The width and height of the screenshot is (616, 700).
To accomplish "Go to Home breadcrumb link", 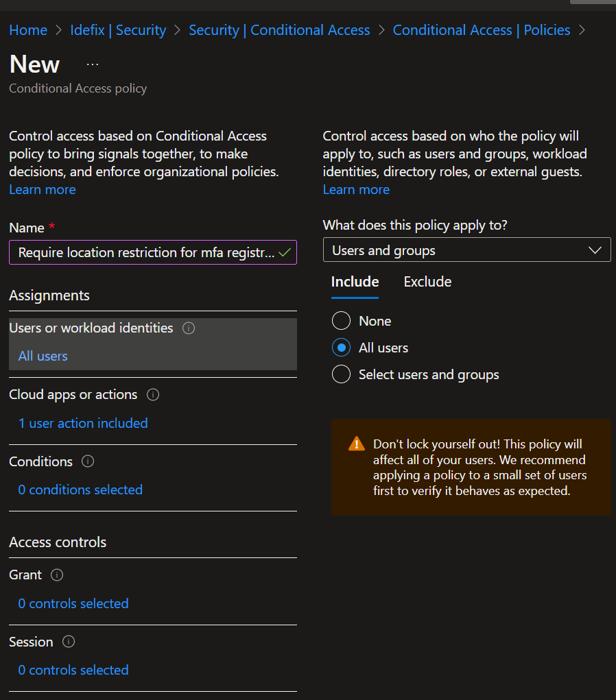I will [x=28, y=30].
